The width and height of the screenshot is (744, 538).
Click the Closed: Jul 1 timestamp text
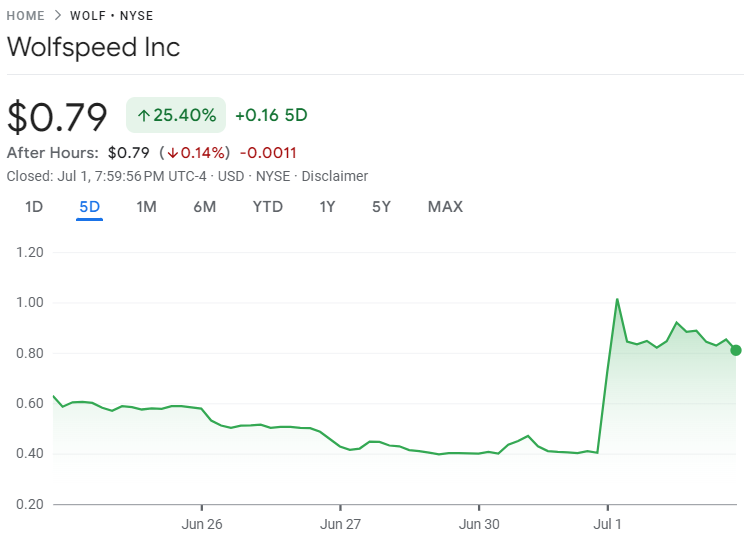point(107,176)
